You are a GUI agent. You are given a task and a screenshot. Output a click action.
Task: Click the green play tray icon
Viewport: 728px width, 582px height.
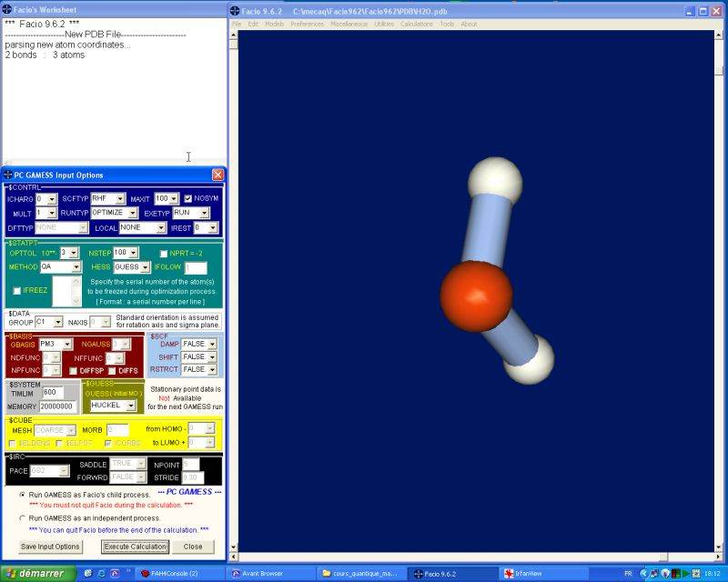pyautogui.click(x=686, y=574)
